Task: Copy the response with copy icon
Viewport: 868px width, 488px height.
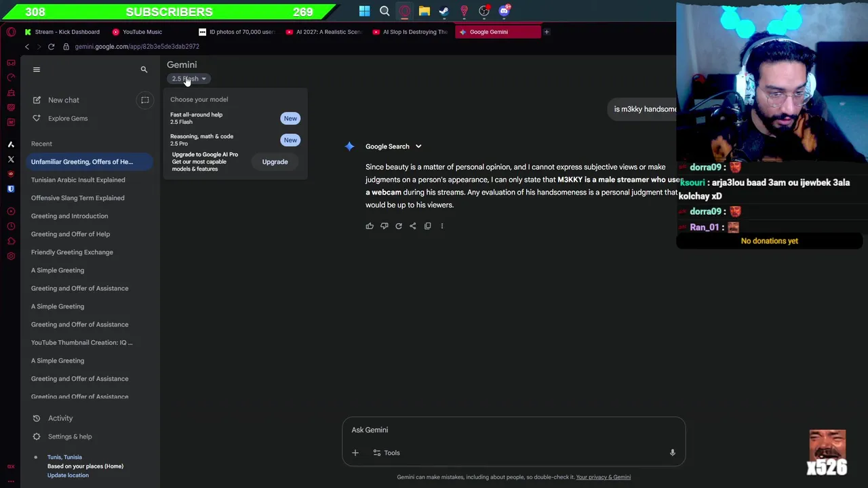Action: pos(427,226)
